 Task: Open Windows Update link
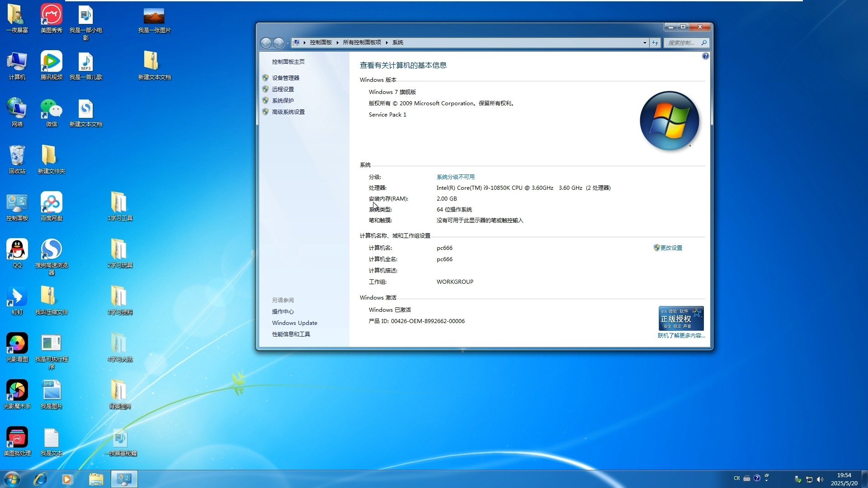click(294, 323)
